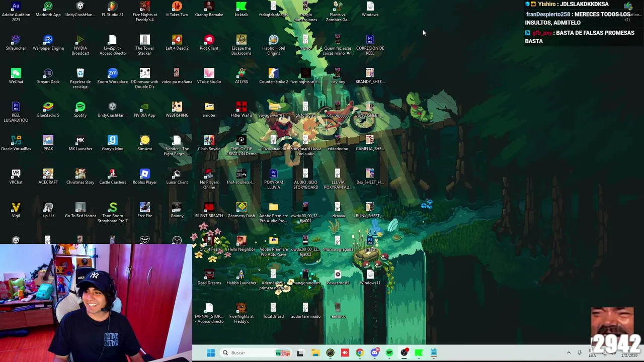Screen dimensions: 644x362
Task: Select the POXYRAM LLUVIA Premiere project
Action: 273,179
